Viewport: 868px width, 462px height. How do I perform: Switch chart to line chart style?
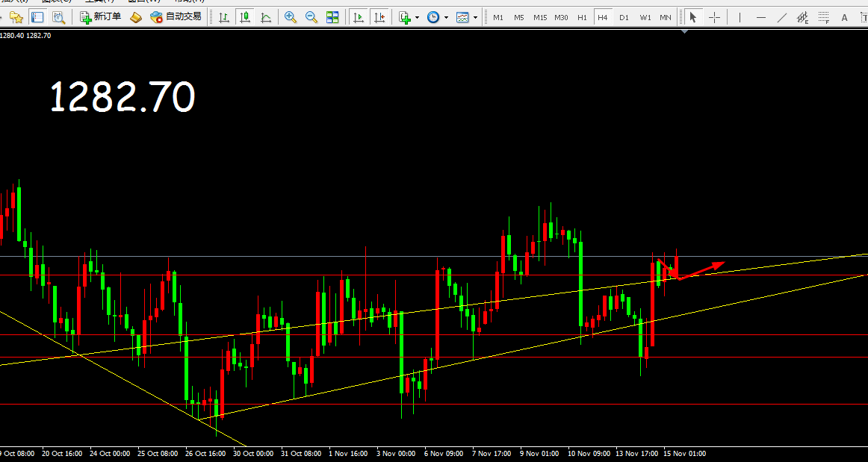tap(266, 17)
